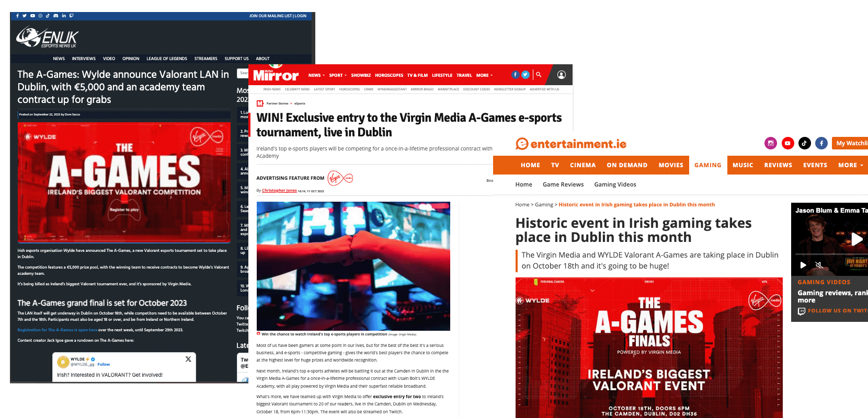This screenshot has height=418, width=868.
Task: Open entertainment.ie's TikTok icon
Action: 805,143
